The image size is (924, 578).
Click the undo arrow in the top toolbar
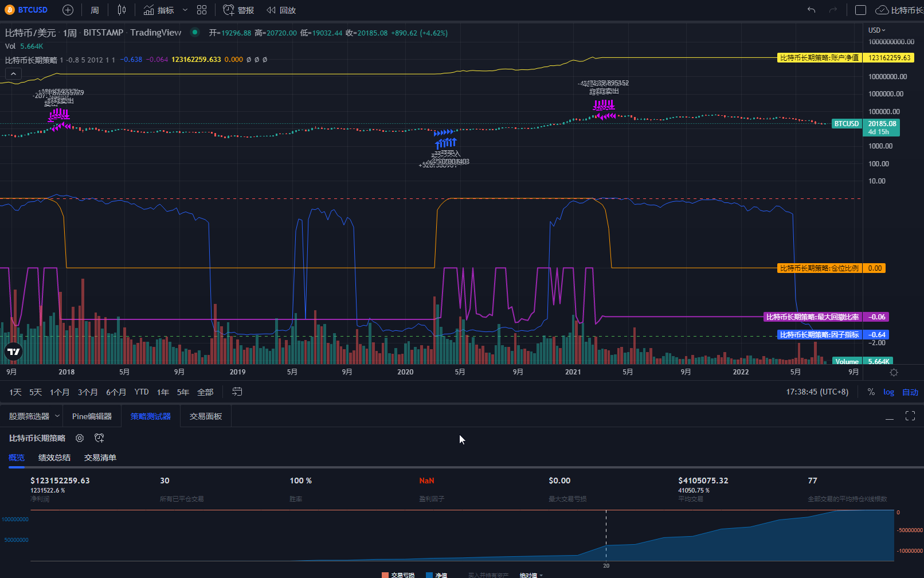click(811, 10)
